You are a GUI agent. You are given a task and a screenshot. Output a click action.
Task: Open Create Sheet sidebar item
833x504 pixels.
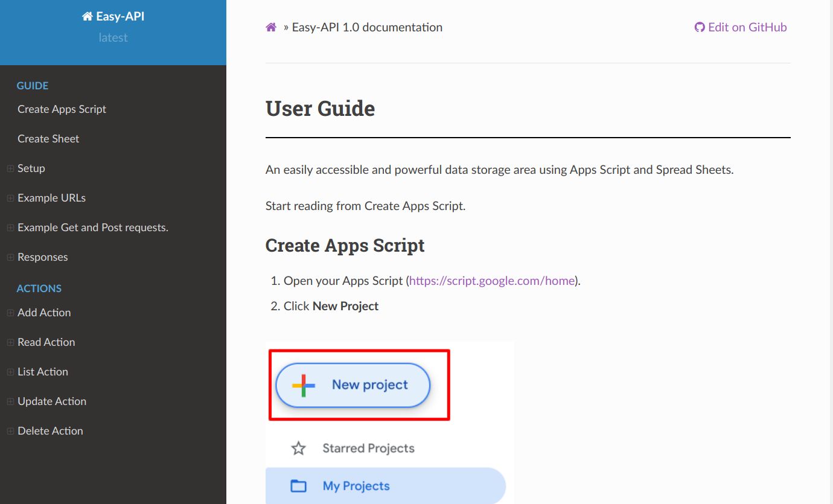coord(48,139)
